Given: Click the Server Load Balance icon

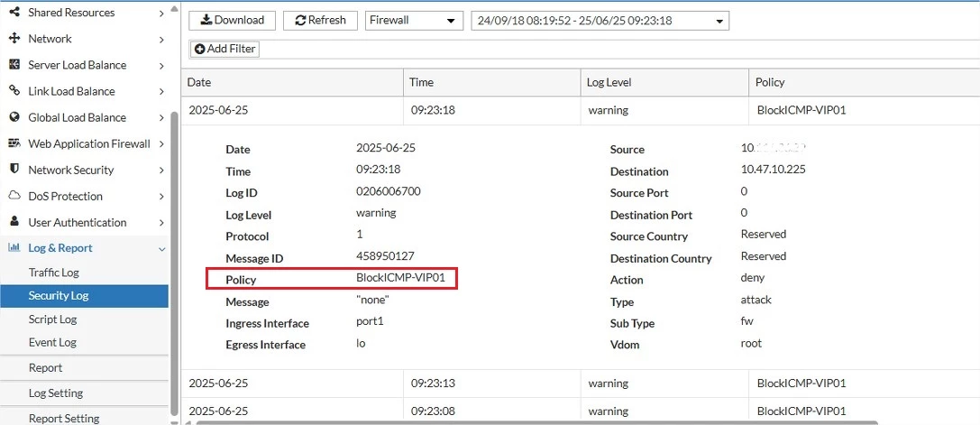Looking at the screenshot, I should click(x=14, y=65).
